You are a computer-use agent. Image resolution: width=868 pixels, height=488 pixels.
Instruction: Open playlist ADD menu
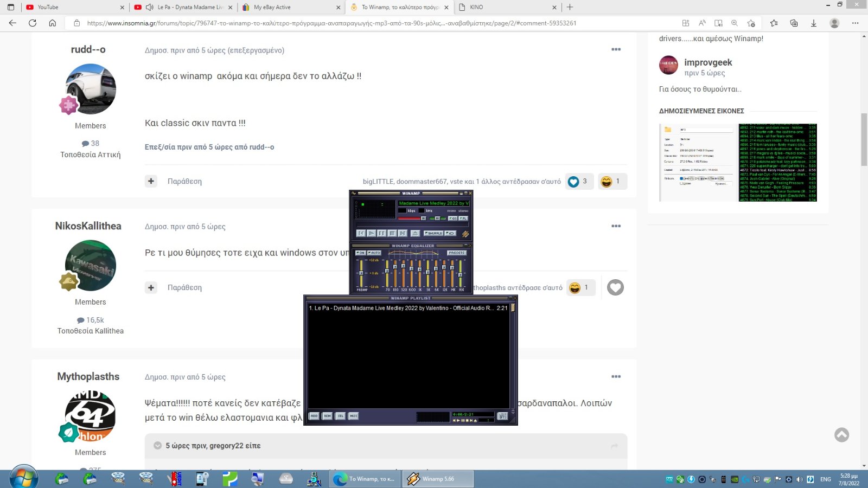pos(314,416)
